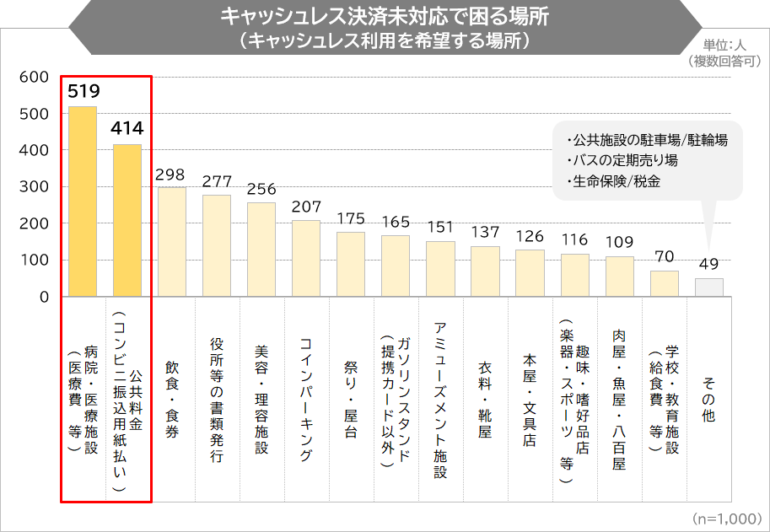
Task: Click the y-axis tick 200
Action: [34, 223]
